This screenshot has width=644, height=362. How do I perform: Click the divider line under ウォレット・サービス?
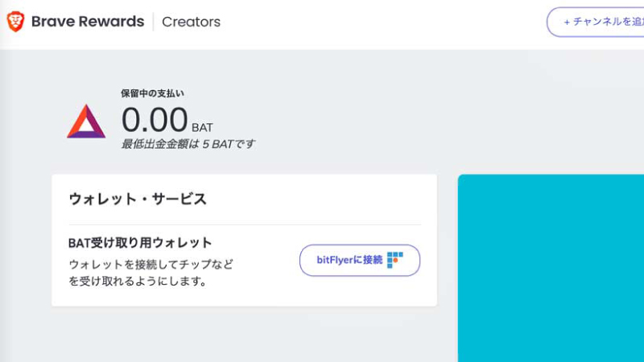(244, 224)
